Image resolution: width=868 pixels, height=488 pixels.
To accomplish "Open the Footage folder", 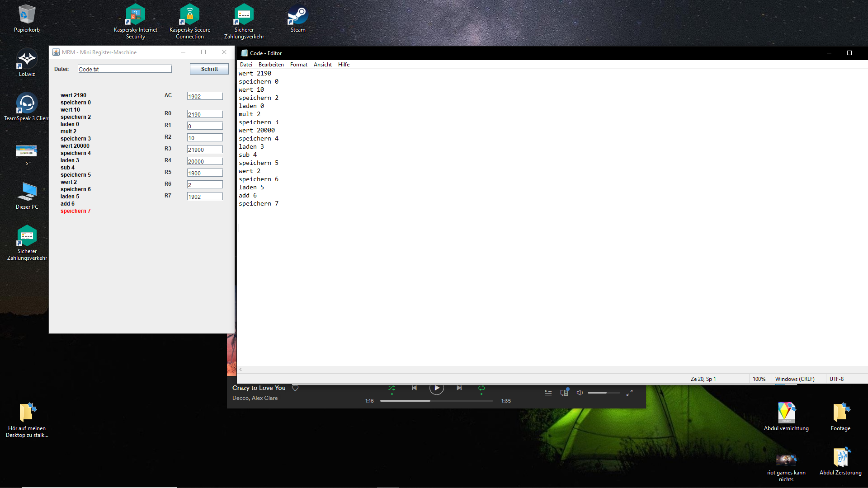I will point(840,417).
